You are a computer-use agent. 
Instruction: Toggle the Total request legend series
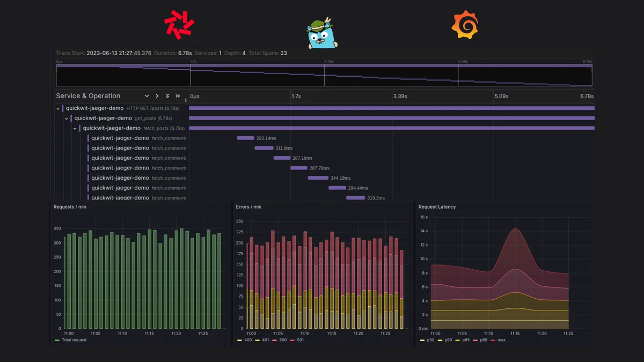click(x=71, y=340)
